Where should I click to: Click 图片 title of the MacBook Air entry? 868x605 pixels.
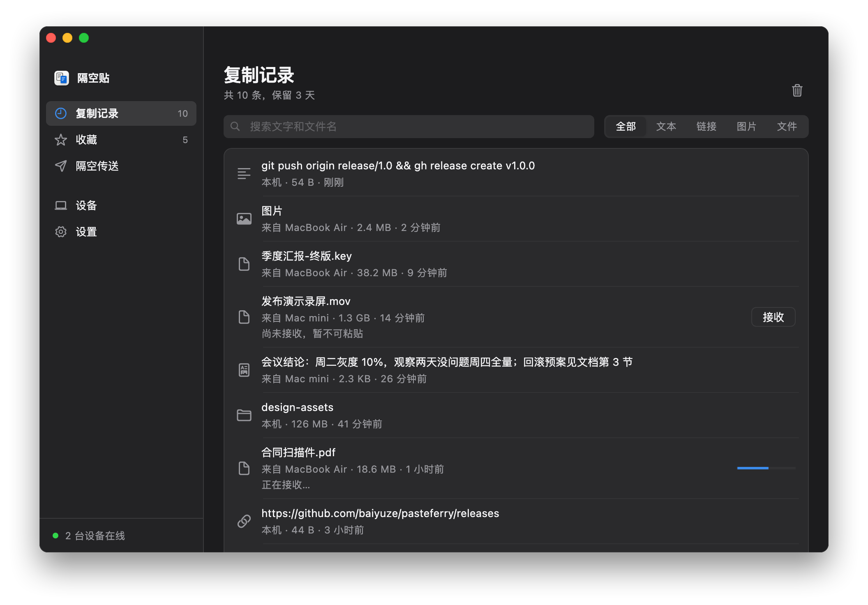click(x=272, y=211)
